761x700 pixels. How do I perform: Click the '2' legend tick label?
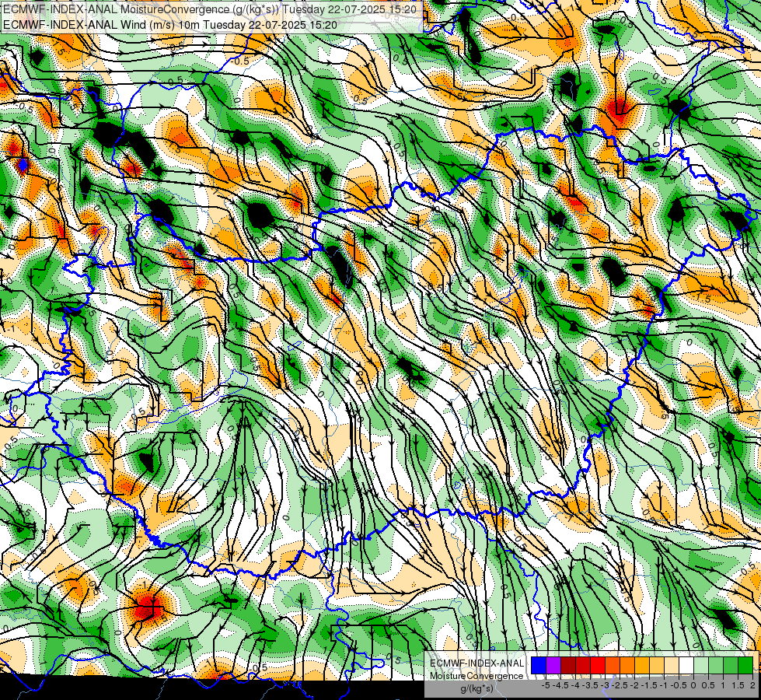(752, 685)
